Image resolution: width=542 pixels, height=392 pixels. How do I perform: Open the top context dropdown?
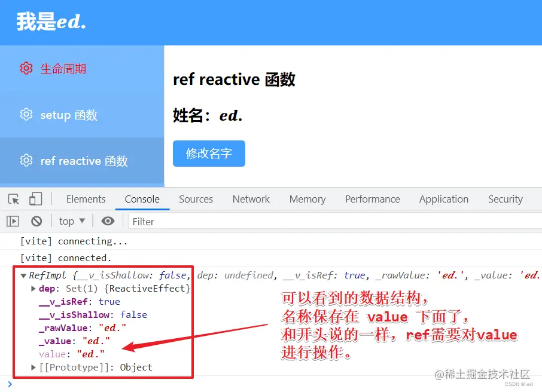[x=72, y=221]
